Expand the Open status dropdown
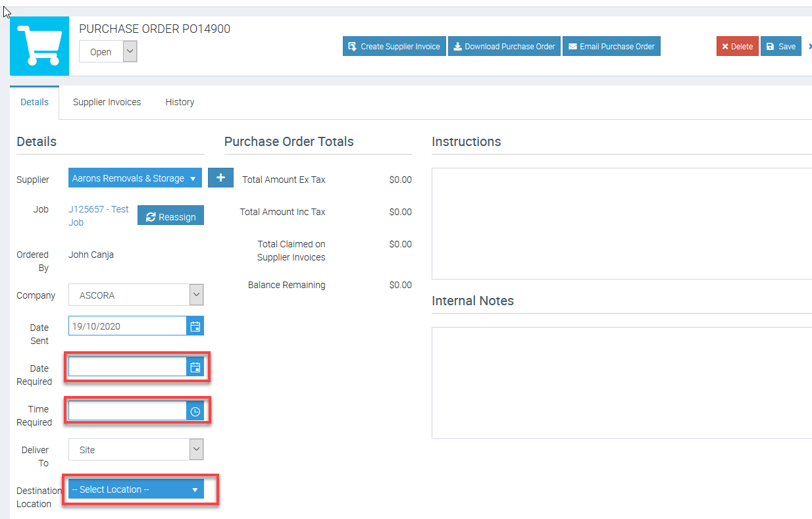 [130, 52]
